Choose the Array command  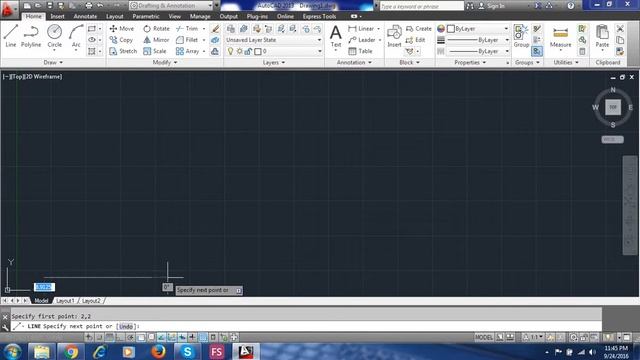[187, 51]
